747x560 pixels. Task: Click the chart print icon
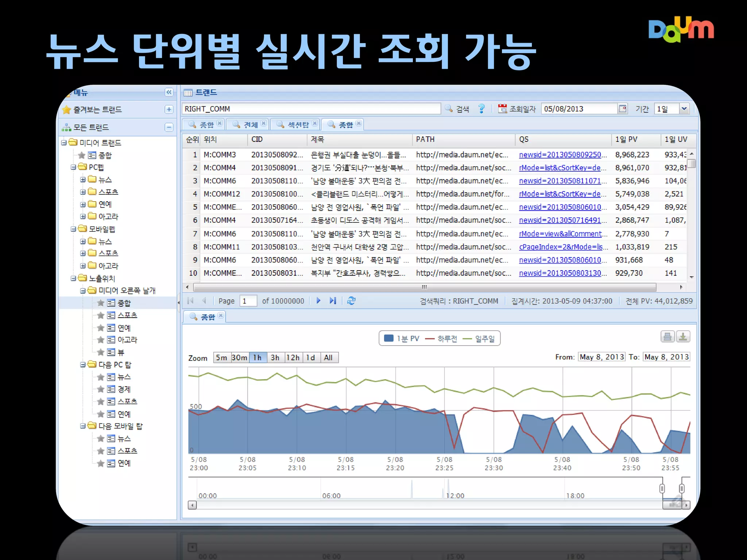667,337
